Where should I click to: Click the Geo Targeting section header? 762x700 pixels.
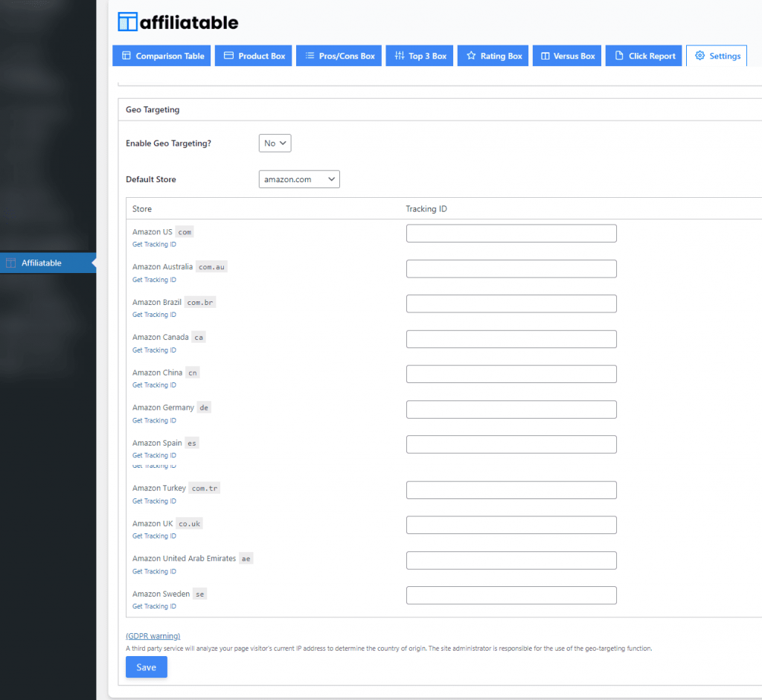153,110
